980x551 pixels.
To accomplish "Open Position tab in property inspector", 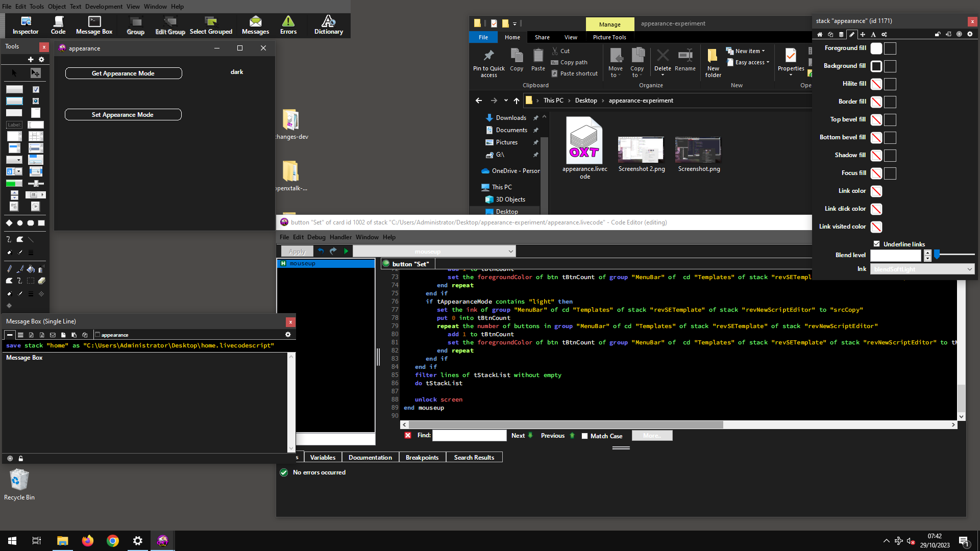I will pyautogui.click(x=863, y=35).
